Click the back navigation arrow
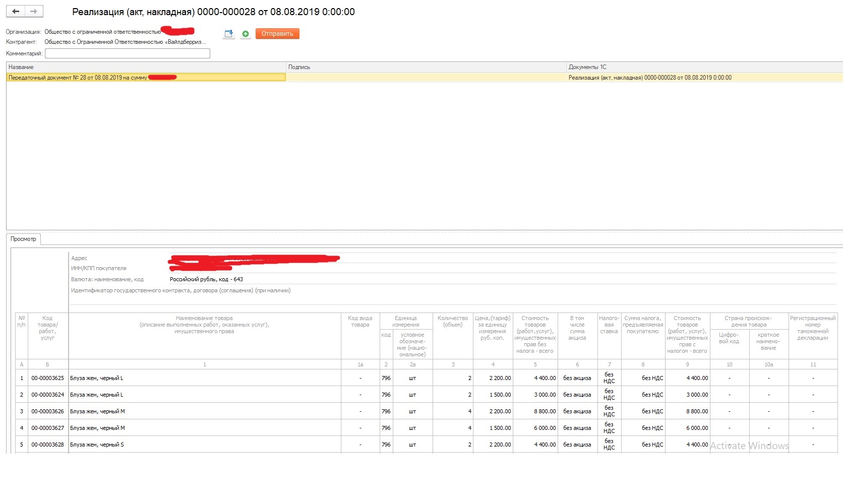This screenshot has width=843, height=504. [x=16, y=11]
